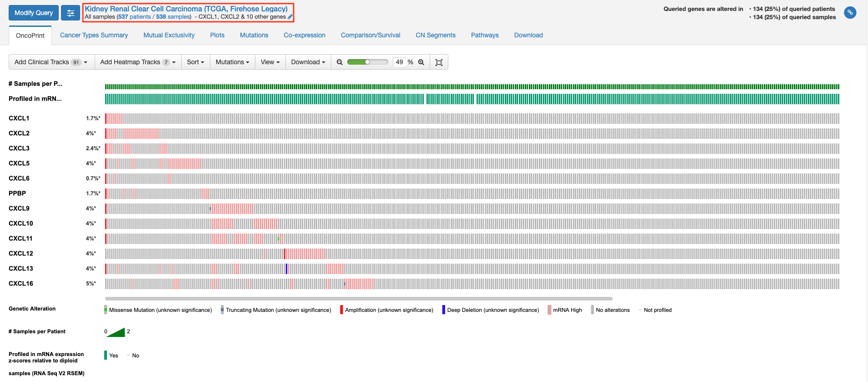Click CXCL1 1.7% alteration value
The width and height of the screenshot is (868, 382).
click(93, 118)
